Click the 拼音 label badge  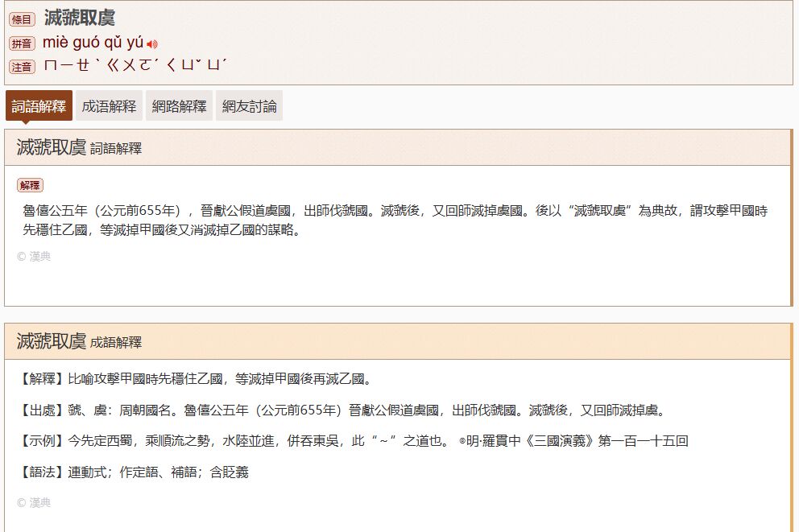pyautogui.click(x=22, y=43)
